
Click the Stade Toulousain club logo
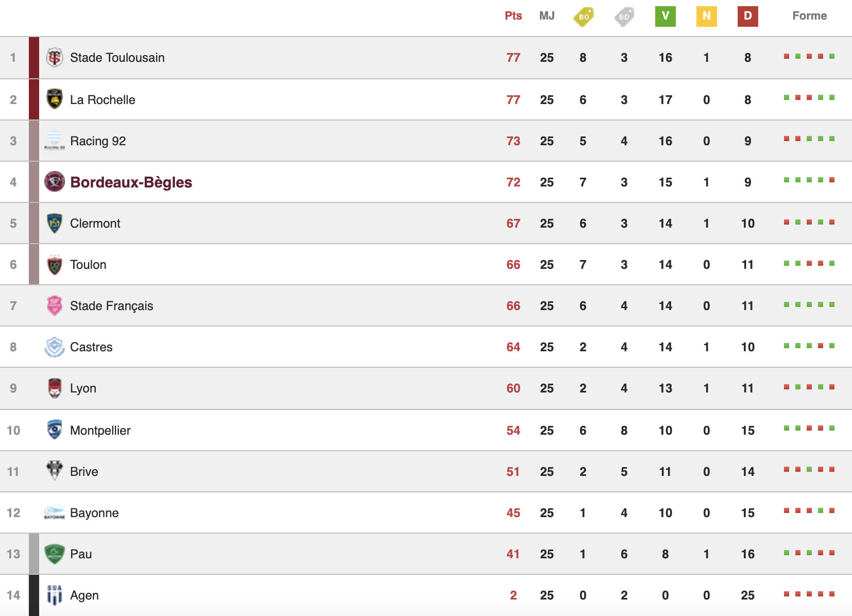[x=54, y=58]
